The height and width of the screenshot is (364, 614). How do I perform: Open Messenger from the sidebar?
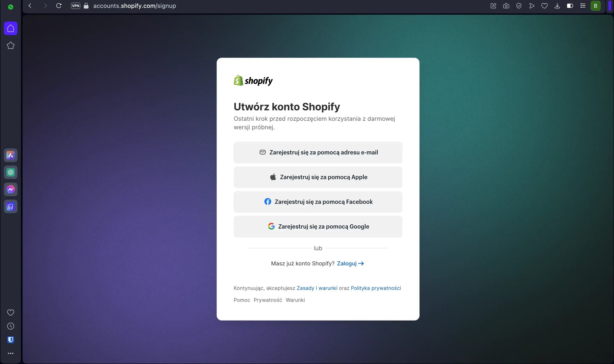click(11, 189)
